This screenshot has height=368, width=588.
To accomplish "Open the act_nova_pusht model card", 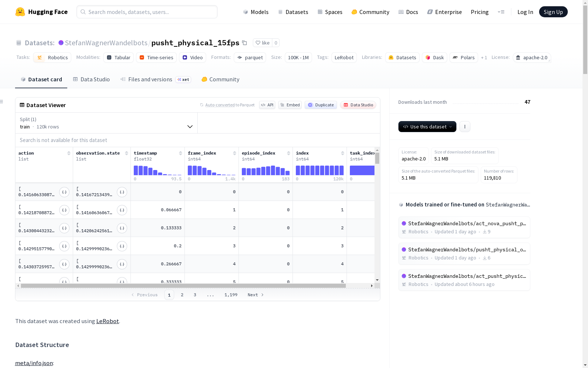I will tap(464, 227).
